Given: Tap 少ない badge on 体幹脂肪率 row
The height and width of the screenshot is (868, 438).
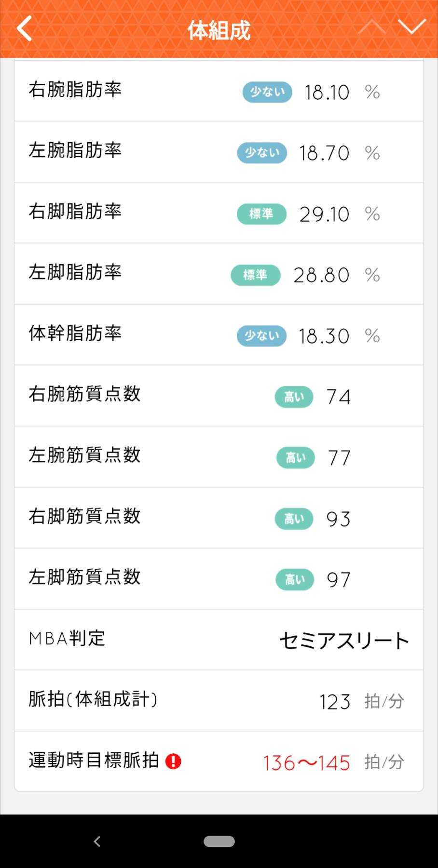Looking at the screenshot, I should 261,336.
